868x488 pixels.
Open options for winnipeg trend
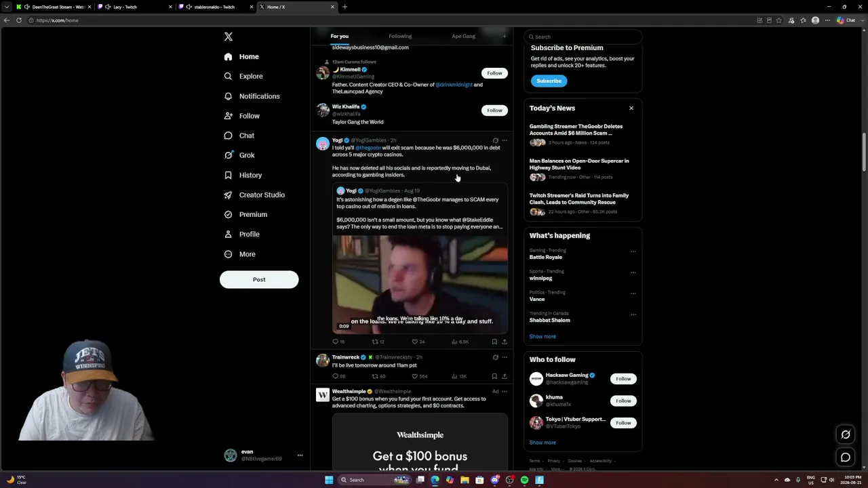pyautogui.click(x=633, y=272)
